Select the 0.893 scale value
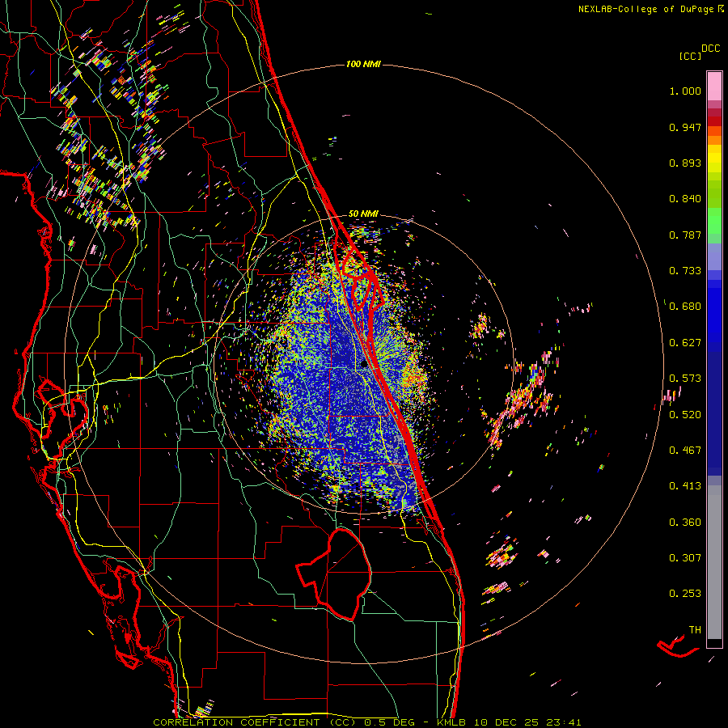The height and width of the screenshot is (728, 728). pos(685,163)
